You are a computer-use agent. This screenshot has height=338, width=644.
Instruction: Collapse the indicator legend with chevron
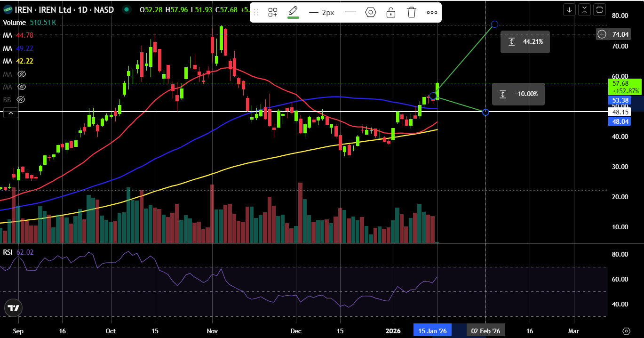tap(10, 113)
